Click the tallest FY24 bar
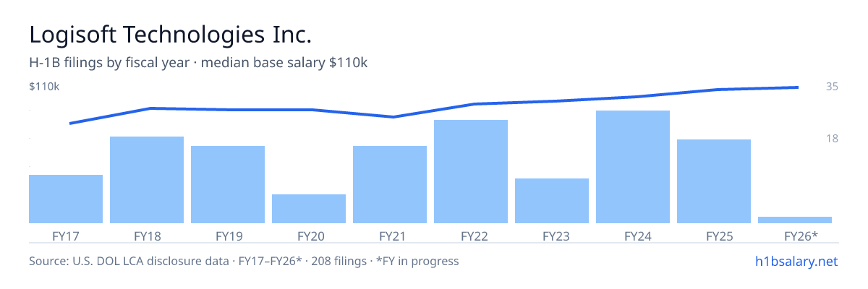Screen dimensions: 868x289 pos(633,167)
